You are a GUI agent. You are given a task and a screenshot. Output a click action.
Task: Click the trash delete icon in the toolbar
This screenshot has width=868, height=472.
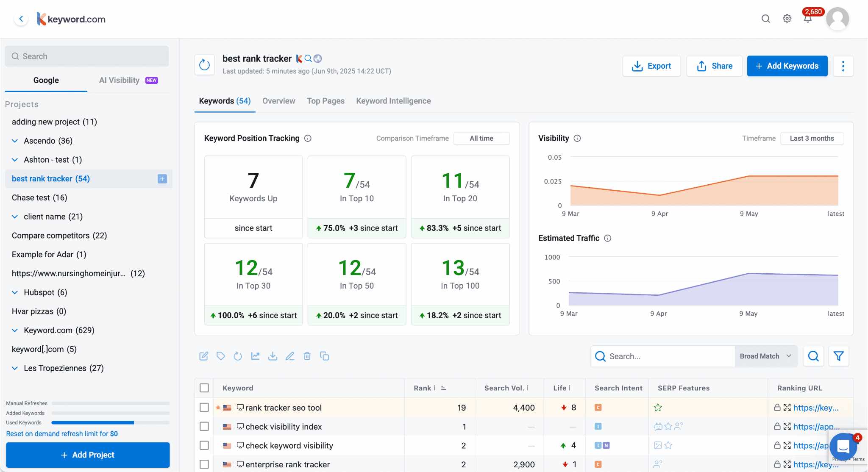click(x=307, y=356)
